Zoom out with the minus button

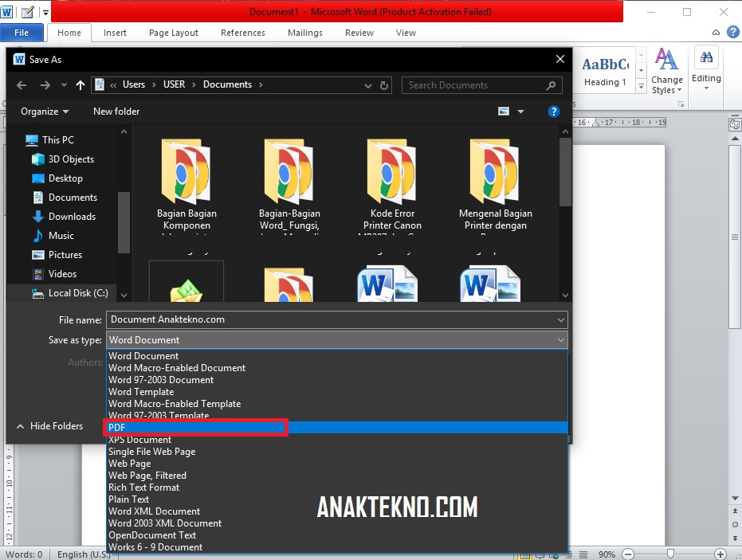(628, 554)
